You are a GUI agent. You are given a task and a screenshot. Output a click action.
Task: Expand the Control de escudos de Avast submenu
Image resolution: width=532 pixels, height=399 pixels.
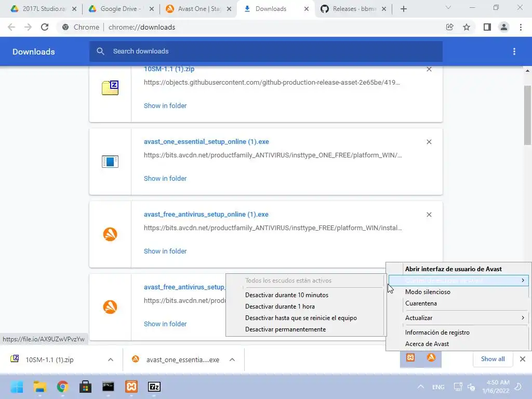pyautogui.click(x=458, y=280)
